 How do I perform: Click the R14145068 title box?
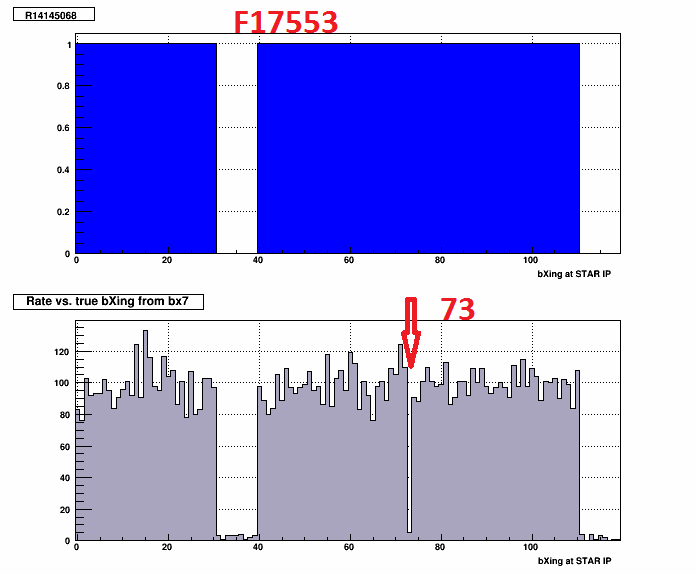54,14
